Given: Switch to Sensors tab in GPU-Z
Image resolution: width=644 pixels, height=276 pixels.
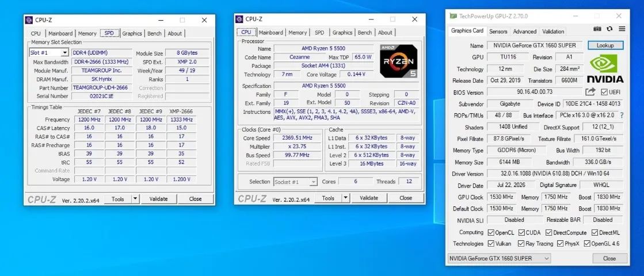Looking at the screenshot, I should pos(498,32).
